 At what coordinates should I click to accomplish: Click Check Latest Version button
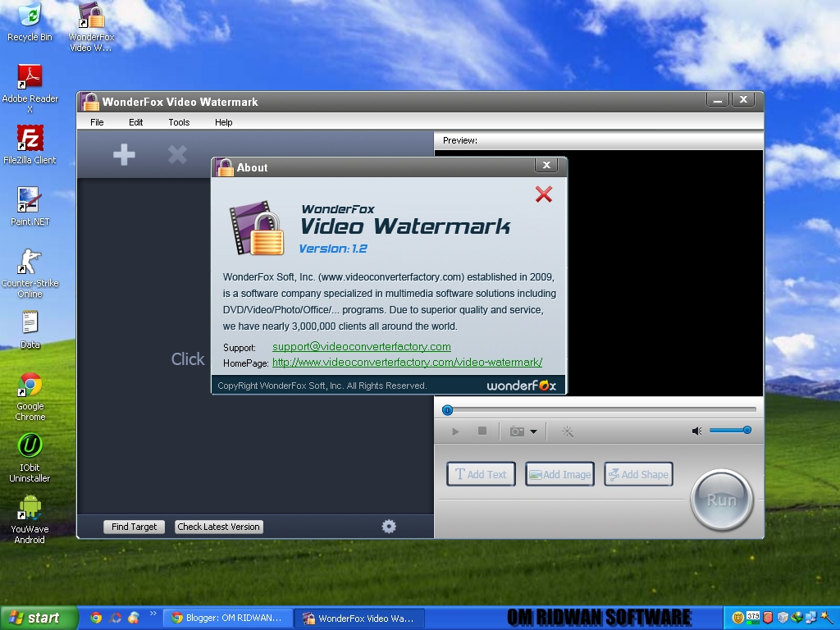(x=218, y=527)
